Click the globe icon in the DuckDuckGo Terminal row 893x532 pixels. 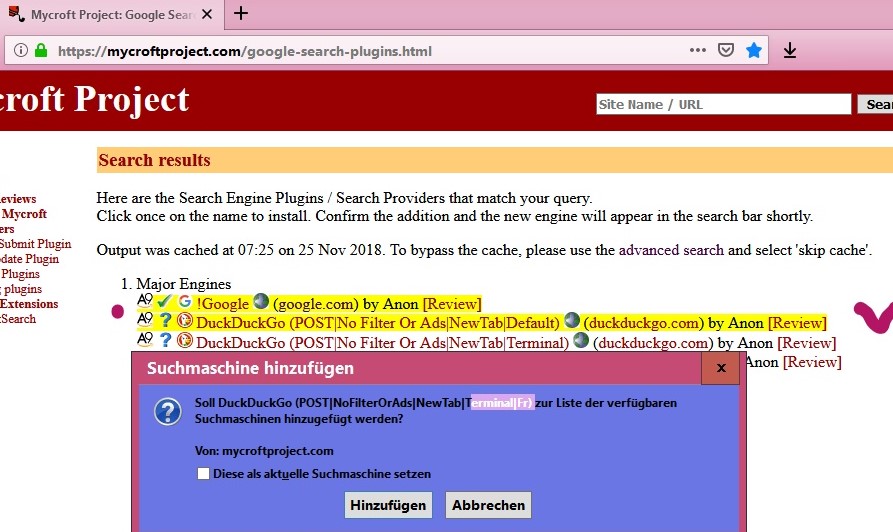(581, 340)
